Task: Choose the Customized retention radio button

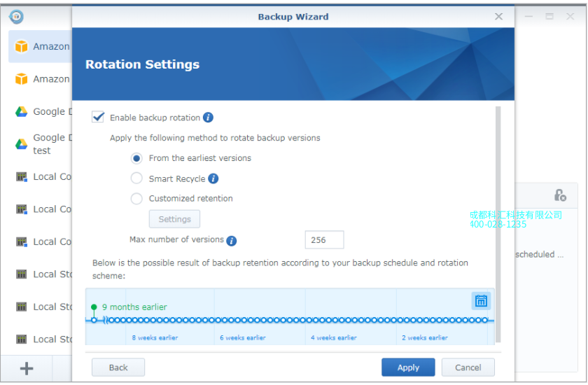Action: click(136, 199)
